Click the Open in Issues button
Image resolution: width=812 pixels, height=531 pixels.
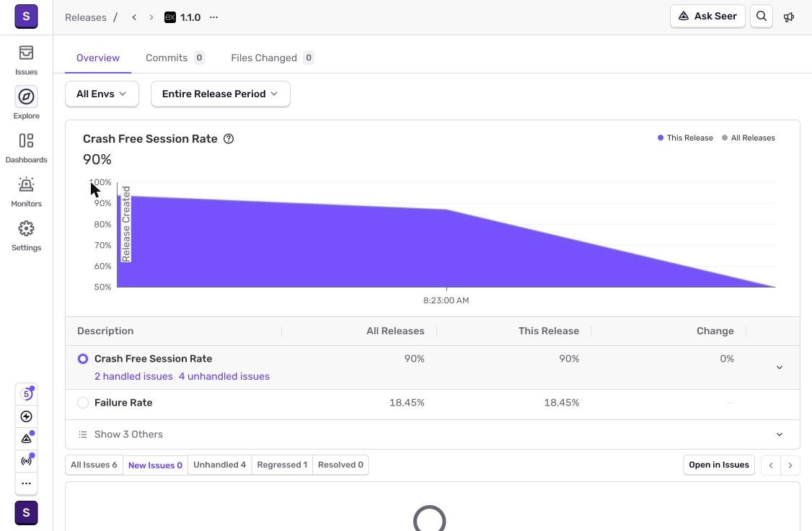[x=719, y=465]
